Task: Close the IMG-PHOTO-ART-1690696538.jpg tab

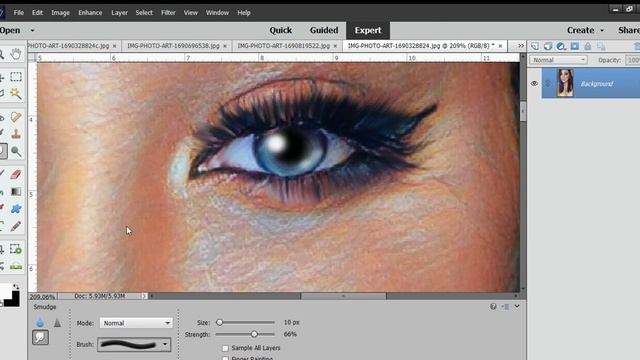Action: pyautogui.click(x=224, y=46)
